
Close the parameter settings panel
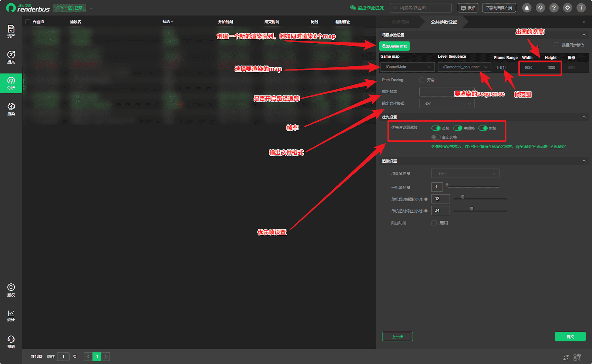click(x=584, y=22)
